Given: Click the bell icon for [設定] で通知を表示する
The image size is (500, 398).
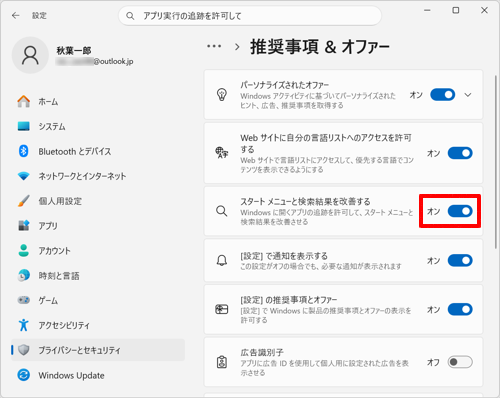Looking at the screenshot, I should 222,260.
